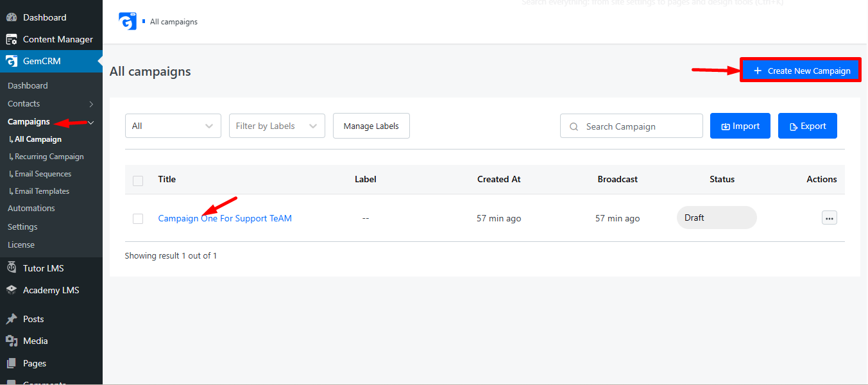This screenshot has height=385, width=868.
Task: Click the Create New Campaign button
Action: [801, 70]
